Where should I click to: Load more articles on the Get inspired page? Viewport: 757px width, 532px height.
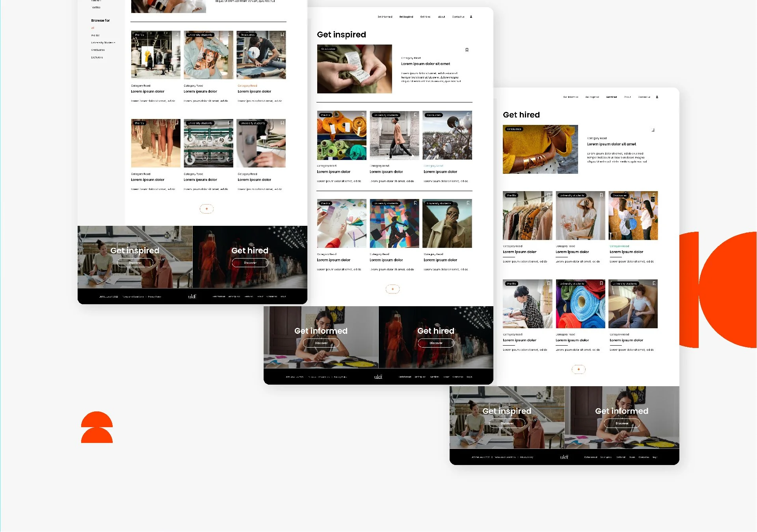click(x=392, y=289)
